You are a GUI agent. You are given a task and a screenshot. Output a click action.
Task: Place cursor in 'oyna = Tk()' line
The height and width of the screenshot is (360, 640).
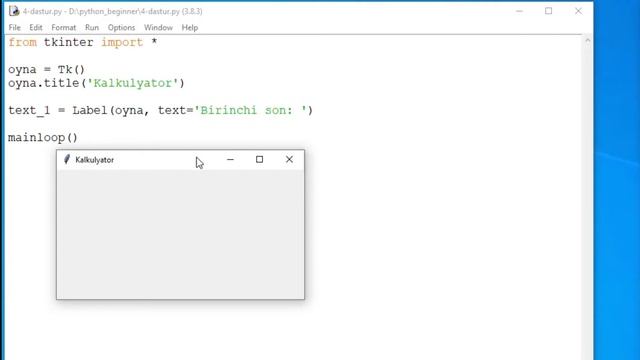(x=47, y=69)
